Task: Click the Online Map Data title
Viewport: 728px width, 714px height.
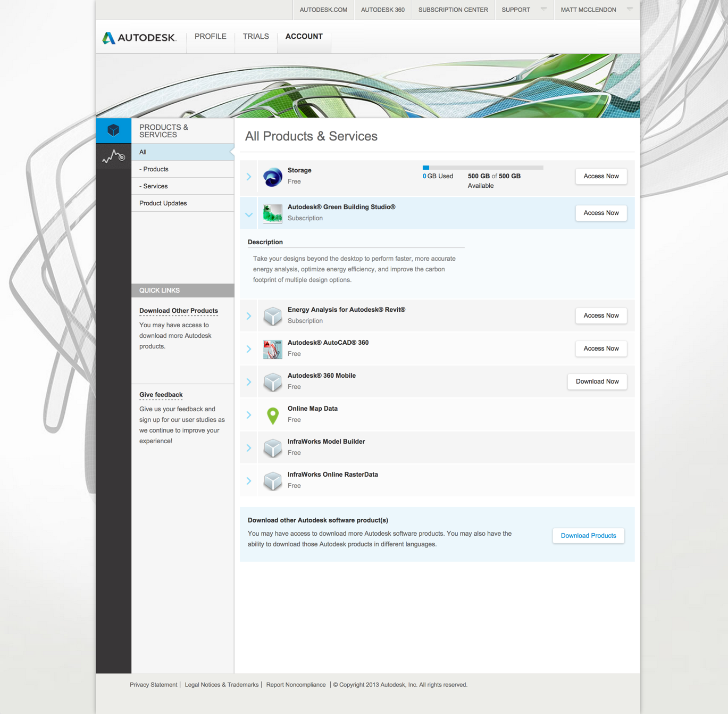Action: click(313, 409)
